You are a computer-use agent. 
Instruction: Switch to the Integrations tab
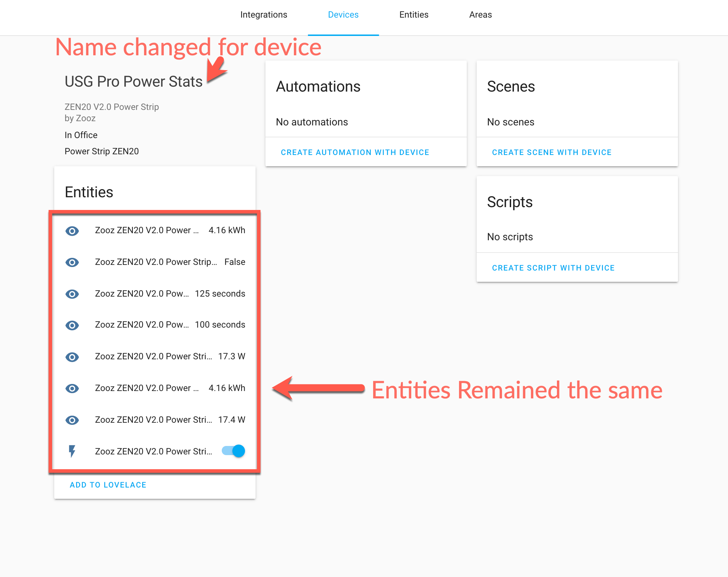coord(264,15)
